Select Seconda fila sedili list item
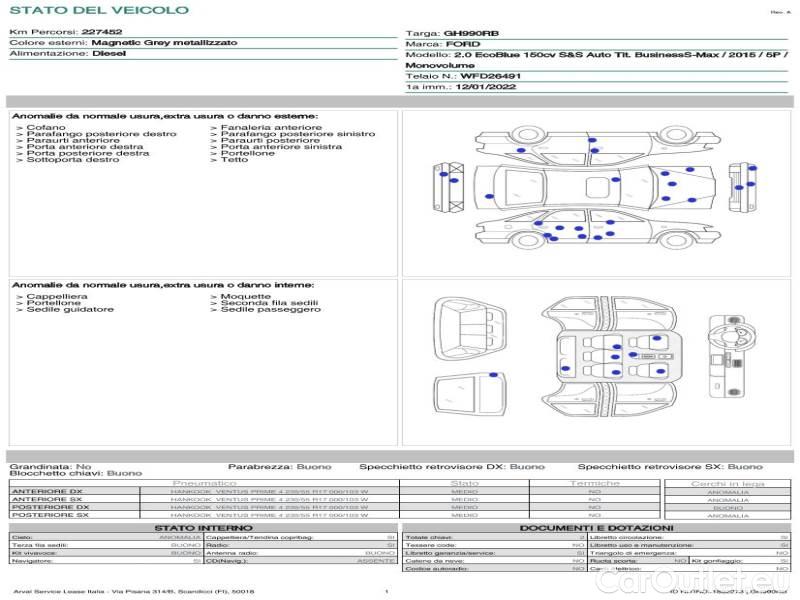 269,303
